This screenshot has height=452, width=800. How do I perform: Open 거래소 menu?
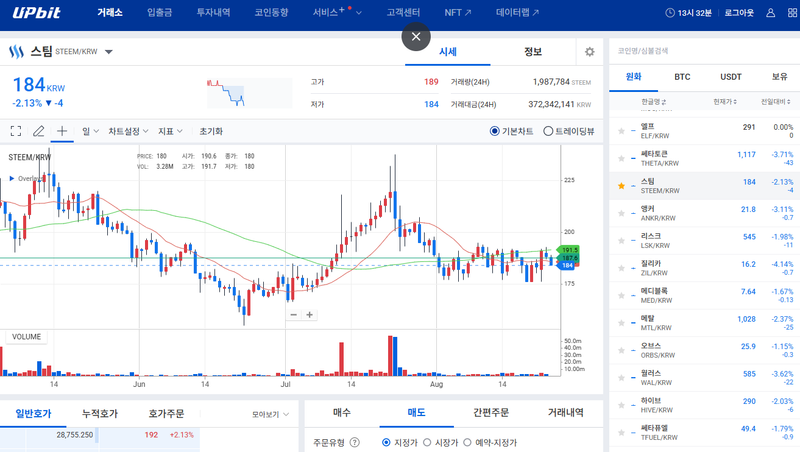pyautogui.click(x=110, y=12)
